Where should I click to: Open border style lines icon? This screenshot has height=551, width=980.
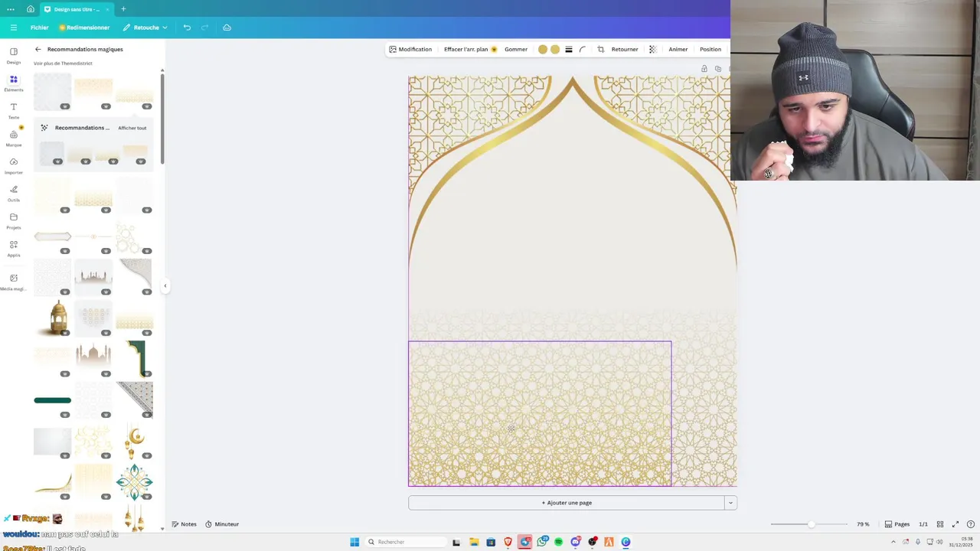click(x=569, y=49)
